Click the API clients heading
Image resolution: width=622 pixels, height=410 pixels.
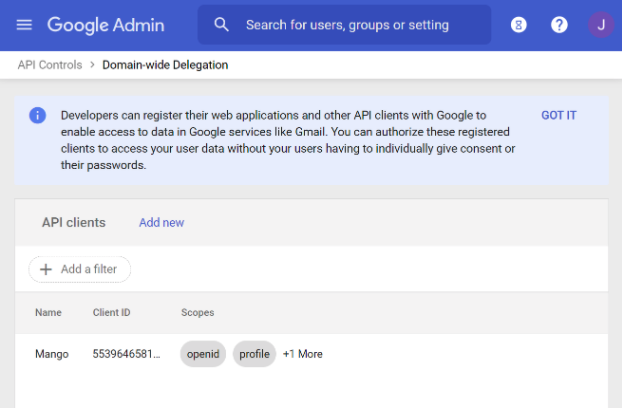click(74, 222)
